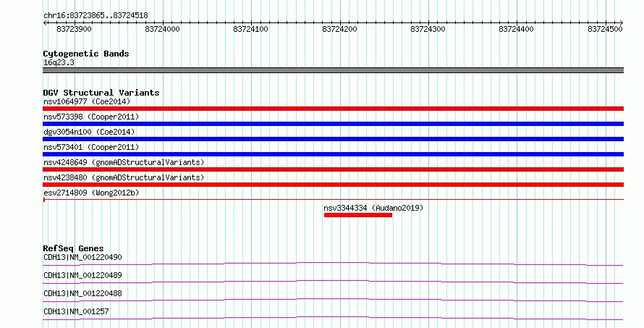Open variant nsv4238480 (gnomADStructuralVariants) label
The image size is (644, 328).
124,177
